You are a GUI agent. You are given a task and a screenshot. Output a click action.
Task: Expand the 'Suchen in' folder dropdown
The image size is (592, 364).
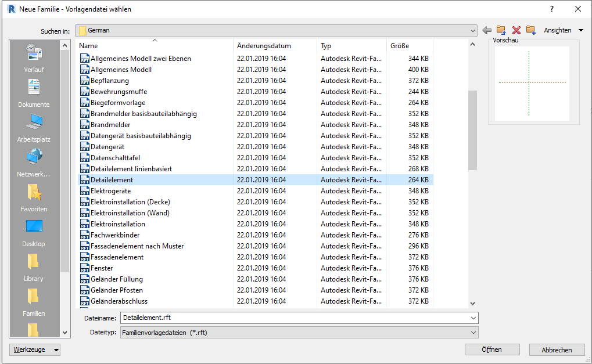[473, 30]
